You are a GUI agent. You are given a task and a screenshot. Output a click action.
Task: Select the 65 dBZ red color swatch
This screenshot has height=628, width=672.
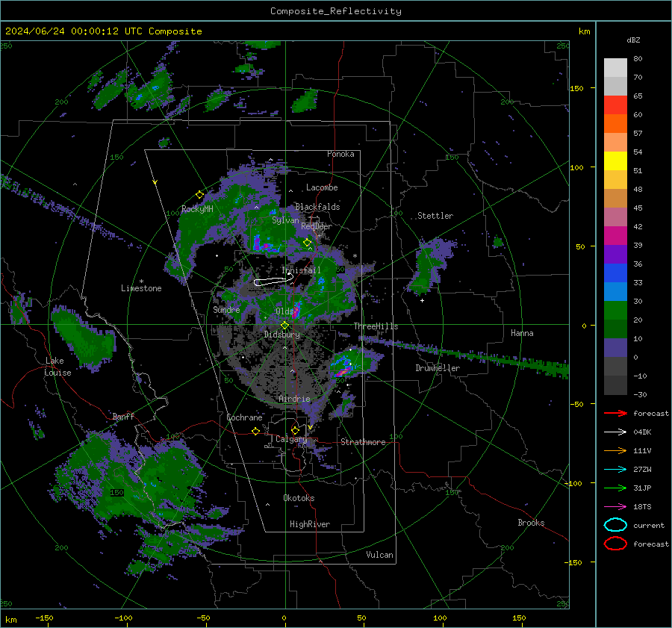[x=615, y=105]
